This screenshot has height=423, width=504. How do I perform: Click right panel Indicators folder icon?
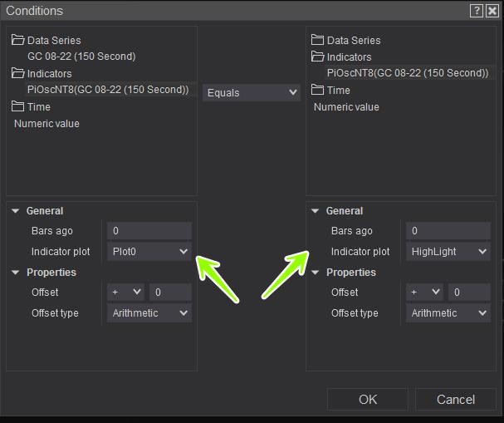(x=317, y=57)
